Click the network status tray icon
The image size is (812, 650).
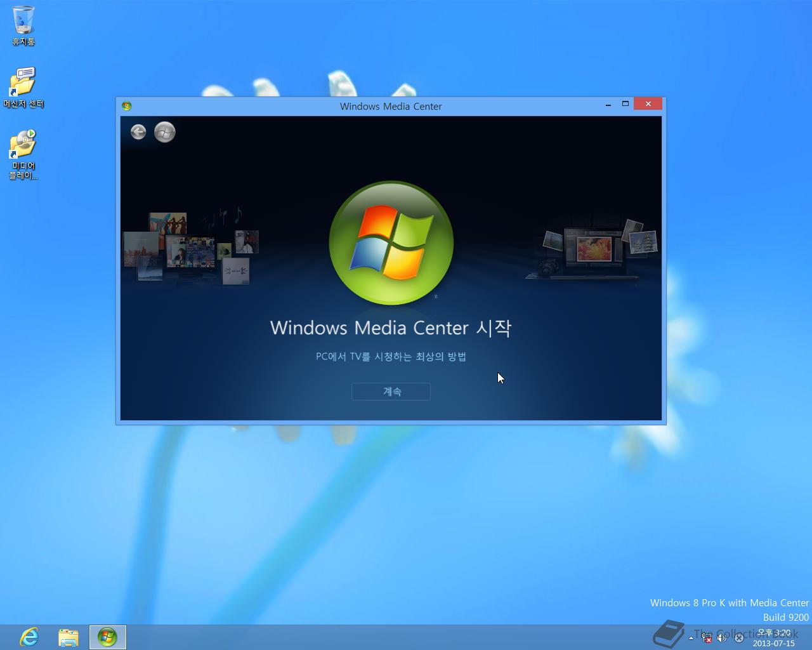(707, 638)
